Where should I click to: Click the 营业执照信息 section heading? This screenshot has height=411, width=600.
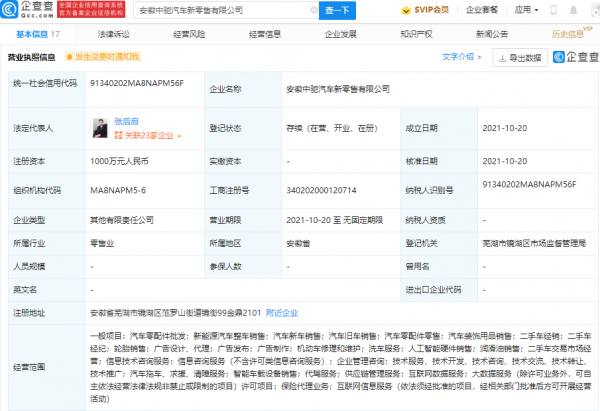tap(31, 57)
